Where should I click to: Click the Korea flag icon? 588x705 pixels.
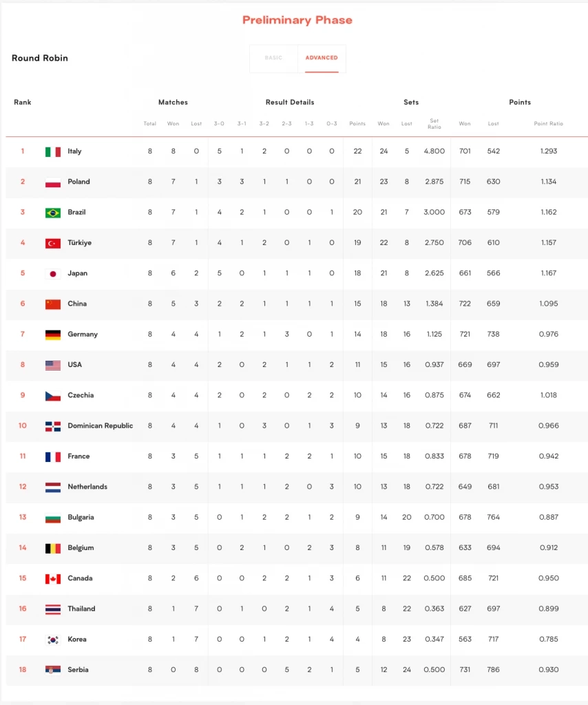[53, 640]
